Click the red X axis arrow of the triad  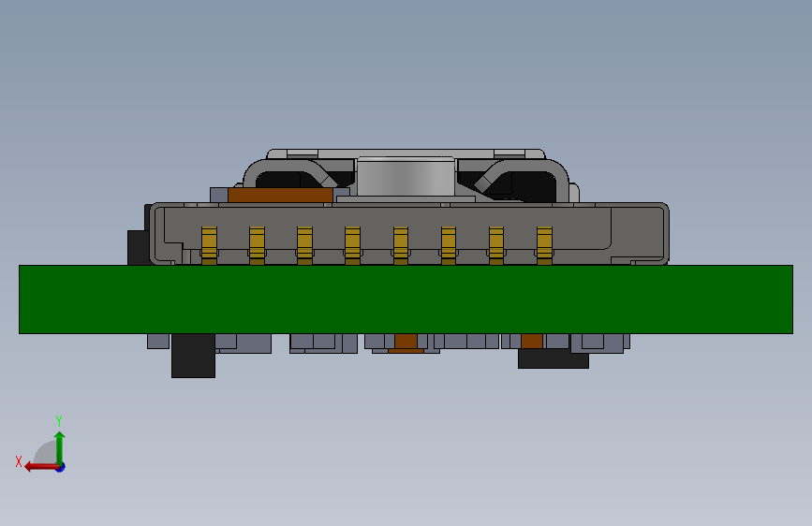[x=40, y=467]
